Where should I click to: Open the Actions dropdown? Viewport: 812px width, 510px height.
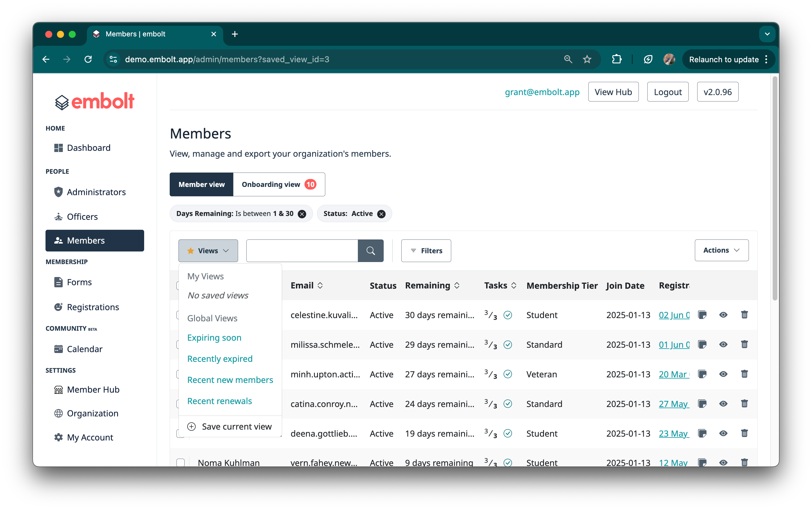721,250
